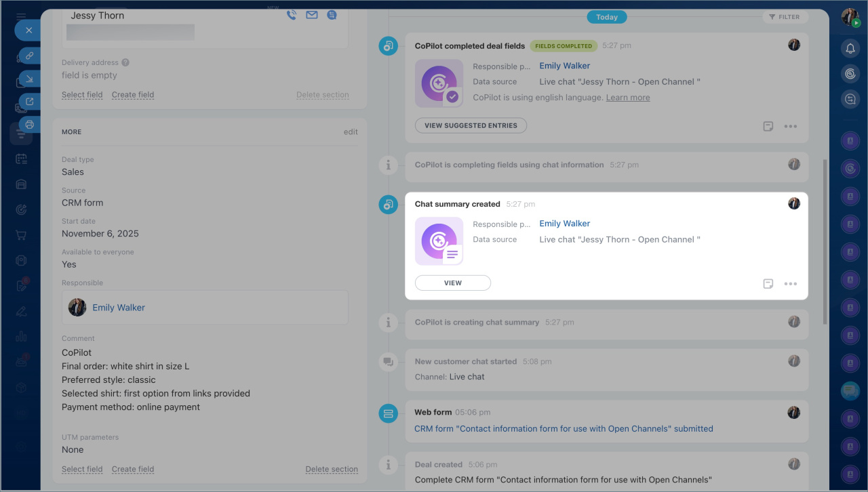Image resolution: width=868 pixels, height=492 pixels.
Task: Open the notifications bell icon
Action: click(x=850, y=48)
